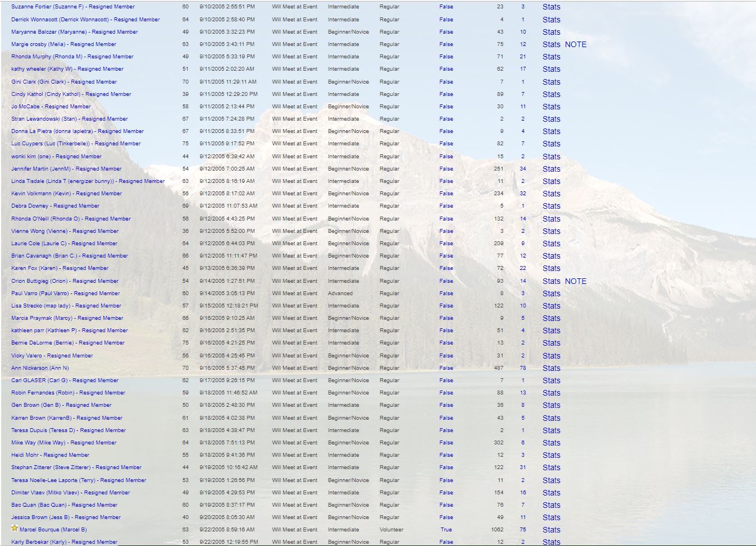Click event count 78 in Ann Nickerson's row
The height and width of the screenshot is (546, 756).
click(522, 368)
